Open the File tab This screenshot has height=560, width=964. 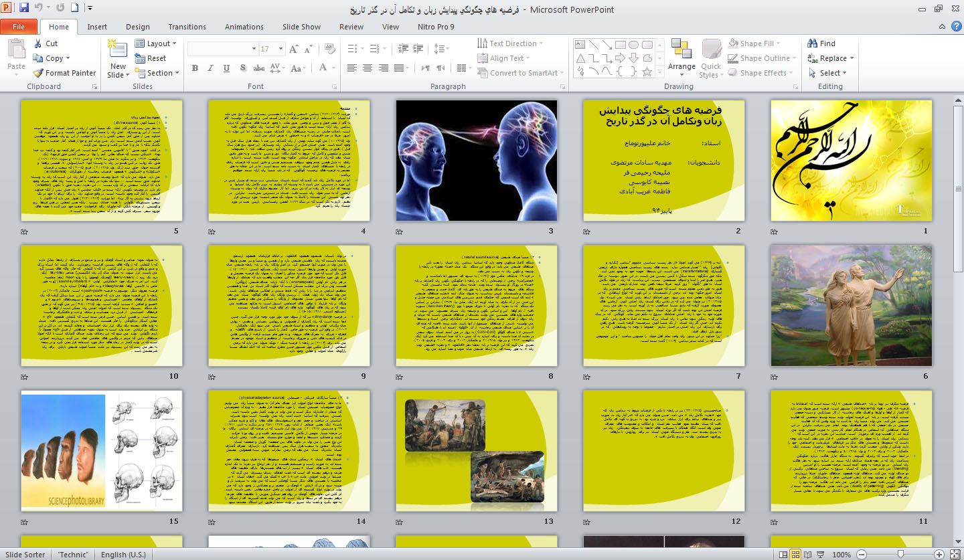[19, 27]
